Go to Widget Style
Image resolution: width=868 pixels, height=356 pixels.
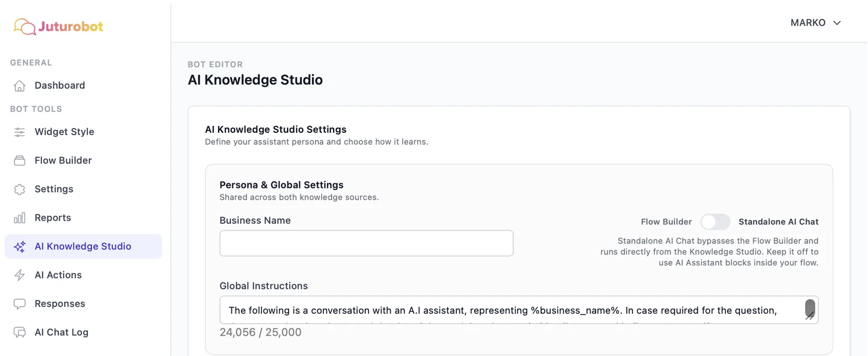click(84, 132)
